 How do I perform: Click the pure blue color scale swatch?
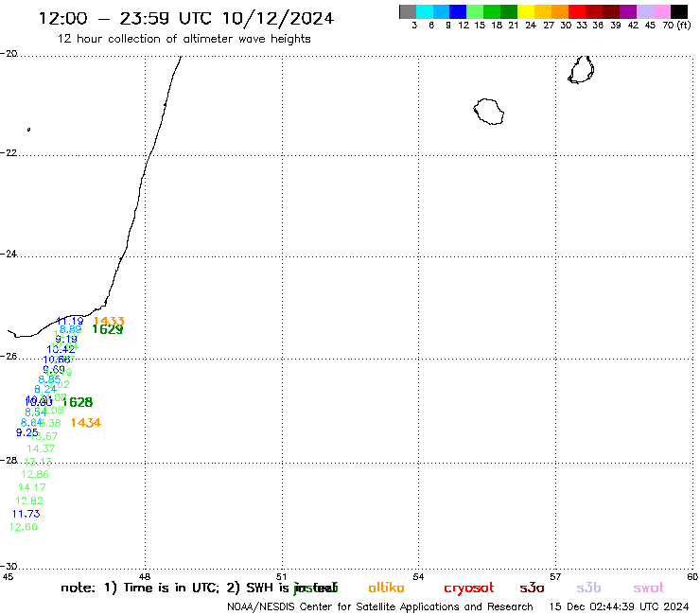point(458,11)
